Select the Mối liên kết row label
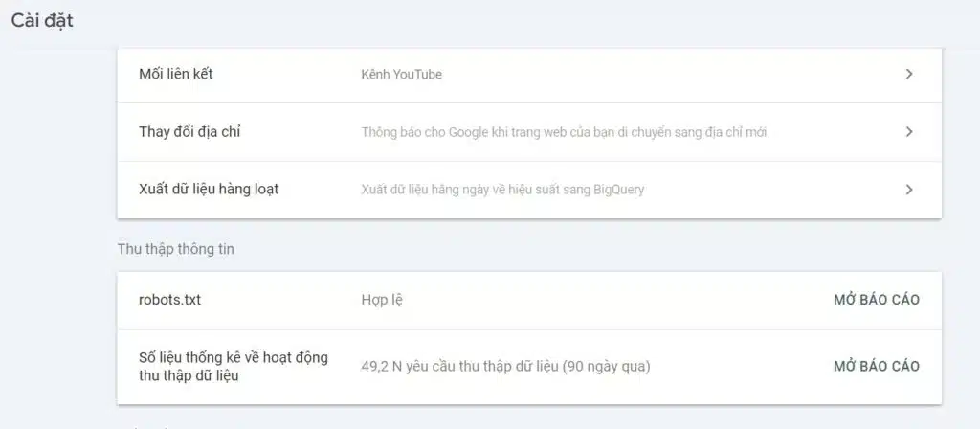Image resolution: width=980 pixels, height=429 pixels. click(176, 74)
